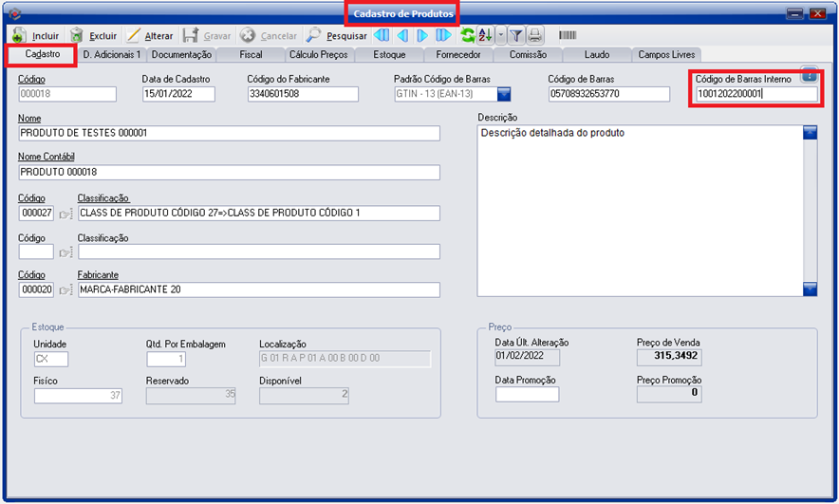Image resolution: width=839 pixels, height=504 pixels.
Task: Click the green refresh icon
Action: click(x=467, y=36)
